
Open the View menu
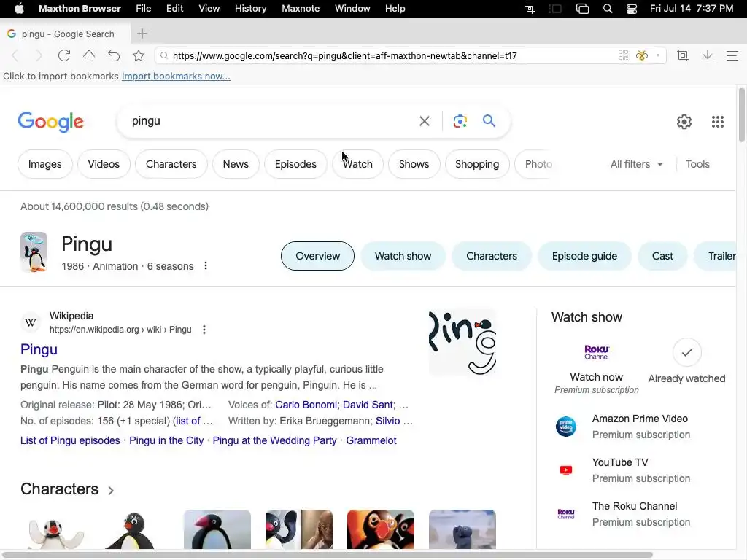[x=209, y=9]
